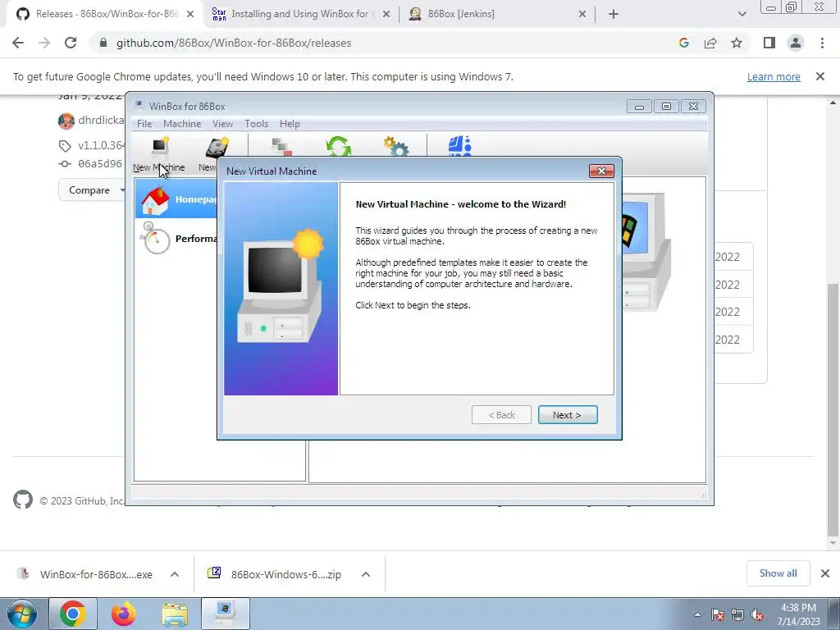Toggle the Chrome side panel icon
This screenshot has width=840, height=630.
769,43
